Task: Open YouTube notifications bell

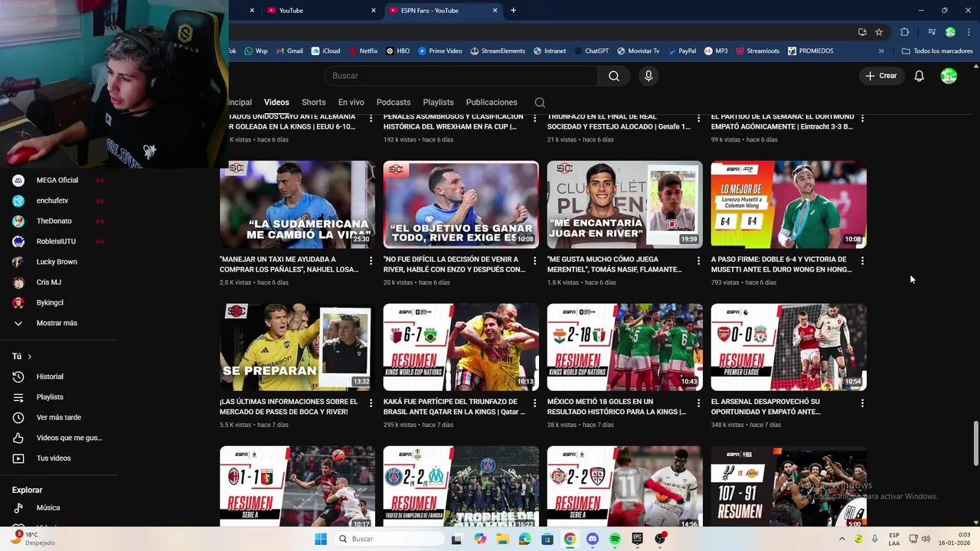Action: [920, 76]
